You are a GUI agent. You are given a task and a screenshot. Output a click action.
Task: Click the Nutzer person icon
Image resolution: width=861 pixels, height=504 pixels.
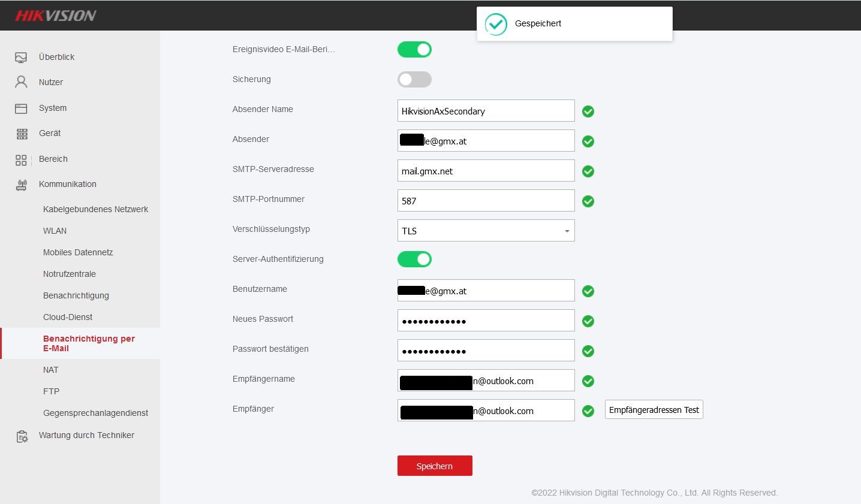[21, 82]
